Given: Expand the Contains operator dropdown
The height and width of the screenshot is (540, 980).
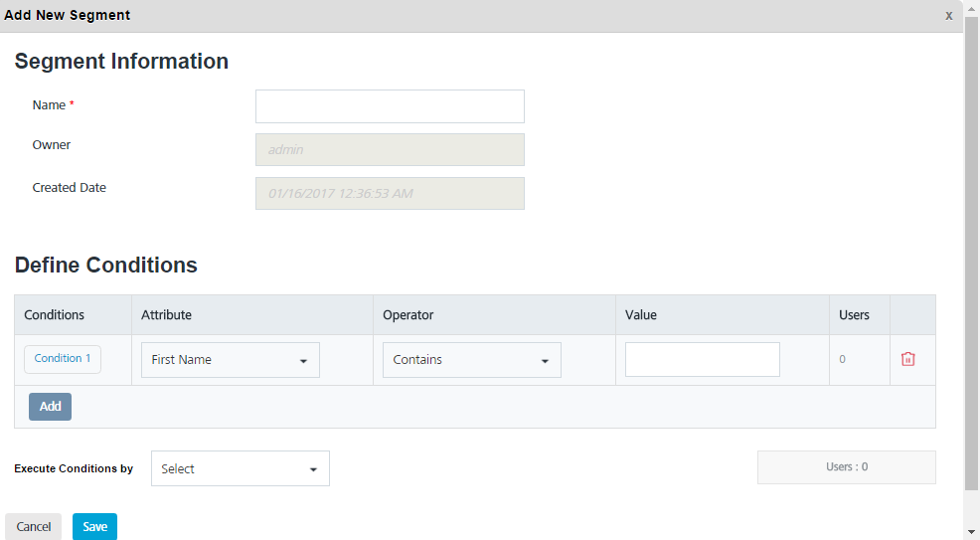Looking at the screenshot, I should [x=472, y=360].
